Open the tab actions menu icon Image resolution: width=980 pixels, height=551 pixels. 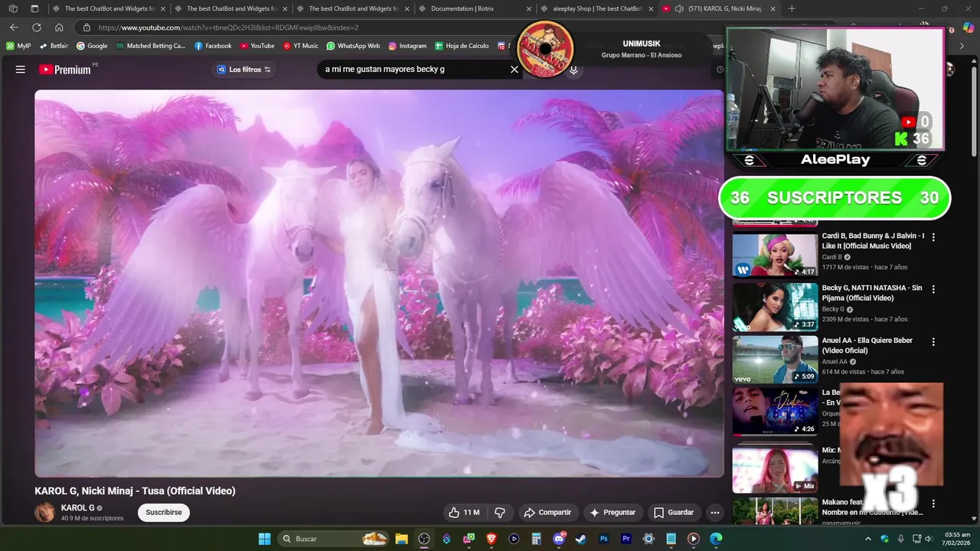click(34, 8)
